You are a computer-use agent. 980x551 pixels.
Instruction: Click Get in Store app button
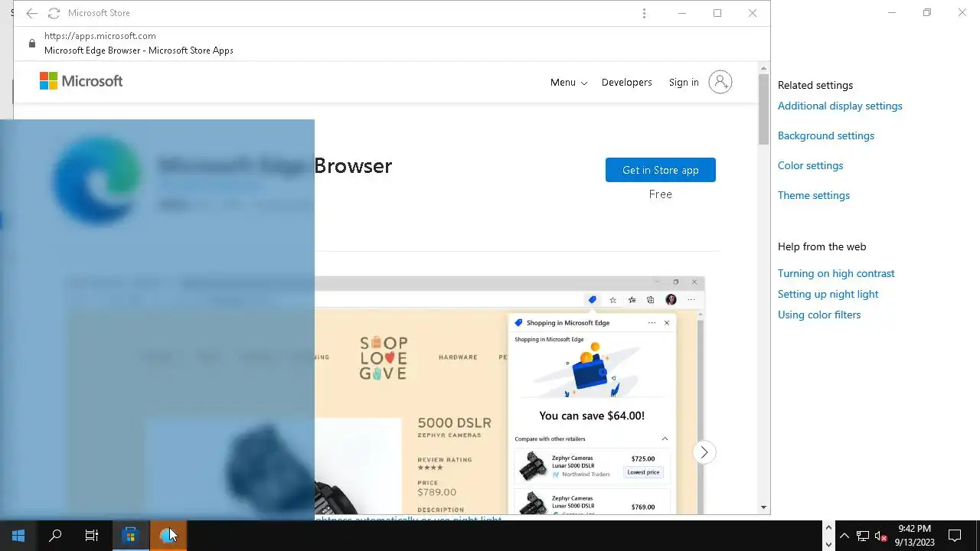pos(661,170)
